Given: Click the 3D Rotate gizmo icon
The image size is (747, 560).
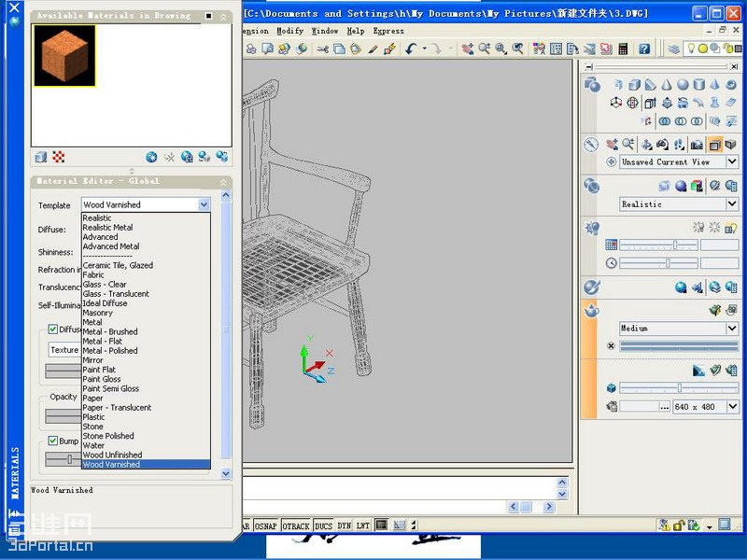Looking at the screenshot, I should point(632,103).
